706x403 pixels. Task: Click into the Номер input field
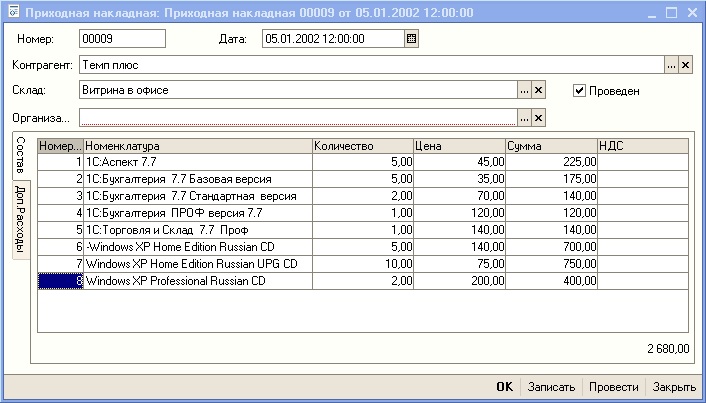tap(121, 39)
